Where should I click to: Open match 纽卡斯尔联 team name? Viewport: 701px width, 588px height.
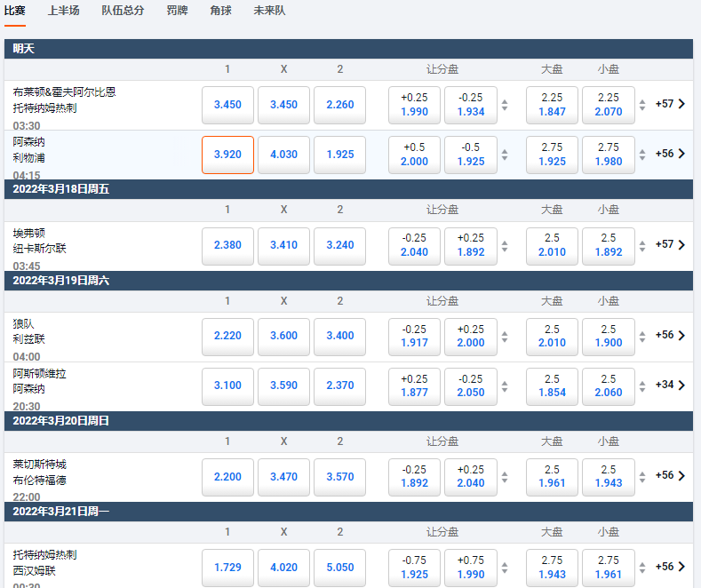pyautogui.click(x=39, y=249)
